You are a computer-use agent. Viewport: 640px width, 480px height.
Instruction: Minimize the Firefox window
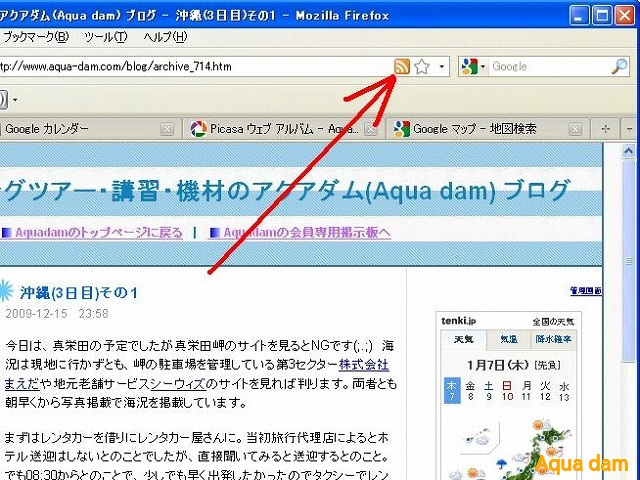point(579,16)
